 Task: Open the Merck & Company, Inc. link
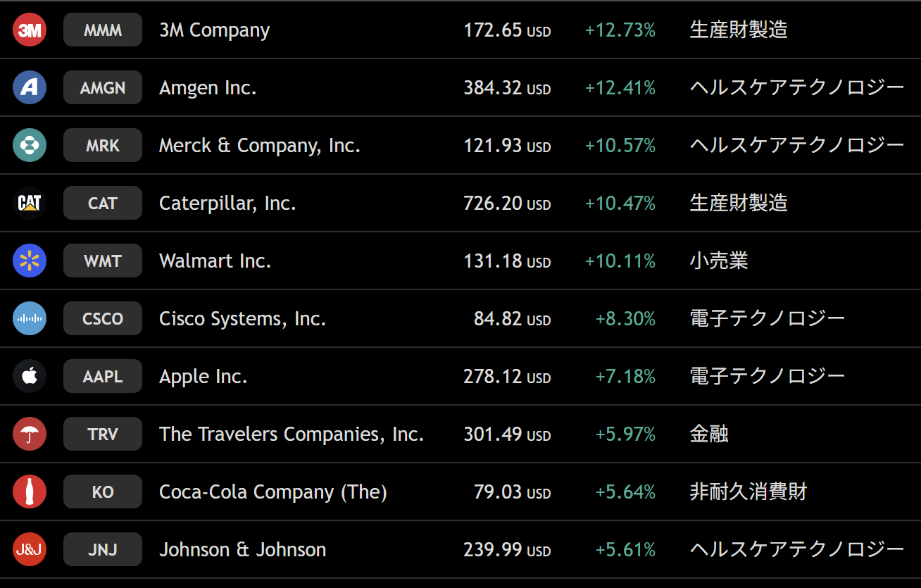point(259,146)
